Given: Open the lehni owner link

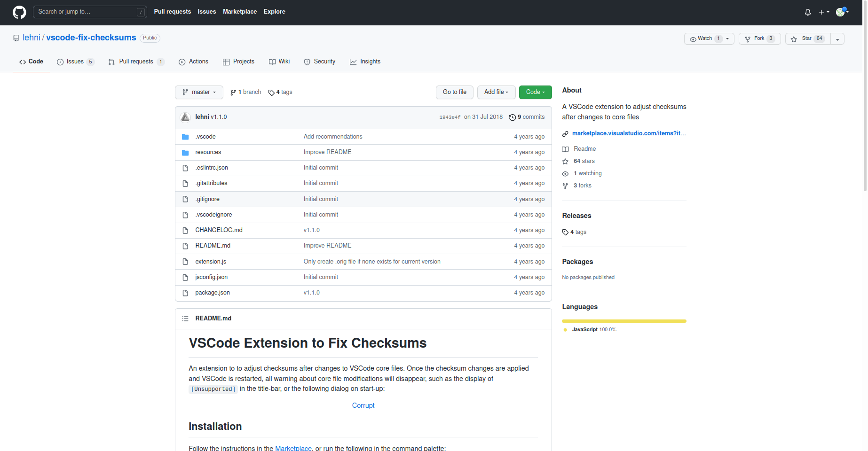Looking at the screenshot, I should coord(32,38).
